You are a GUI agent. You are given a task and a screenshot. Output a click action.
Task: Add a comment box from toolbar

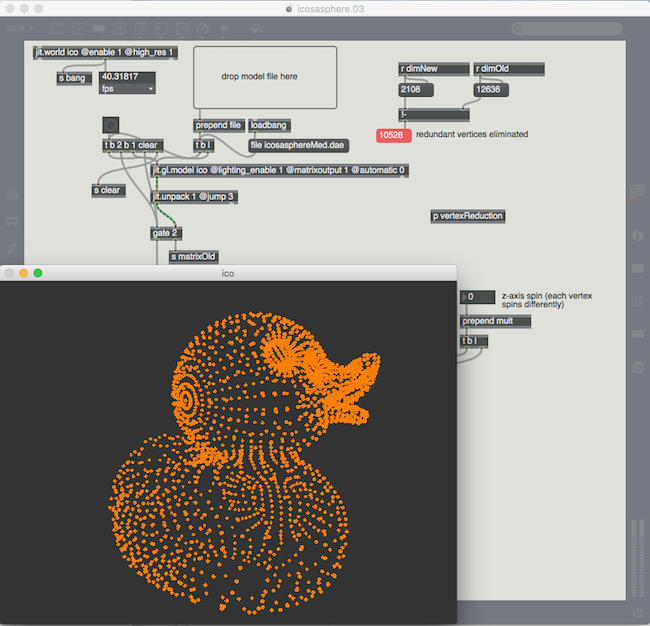pos(99,29)
